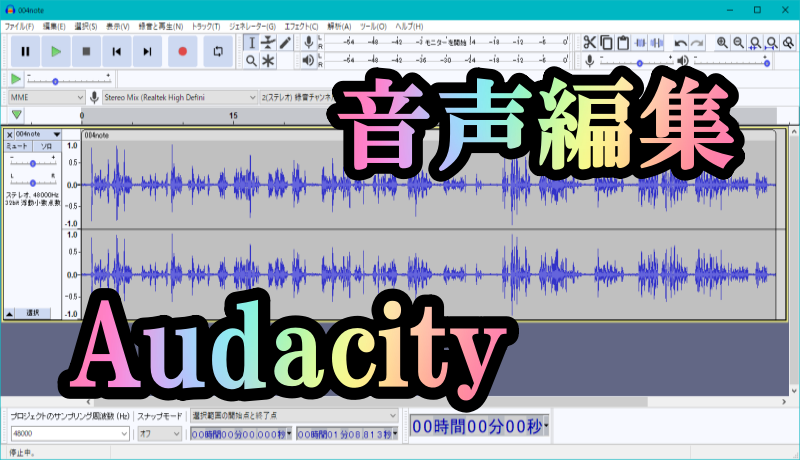
Task: Redo the last undone edit
Action: pos(697,43)
